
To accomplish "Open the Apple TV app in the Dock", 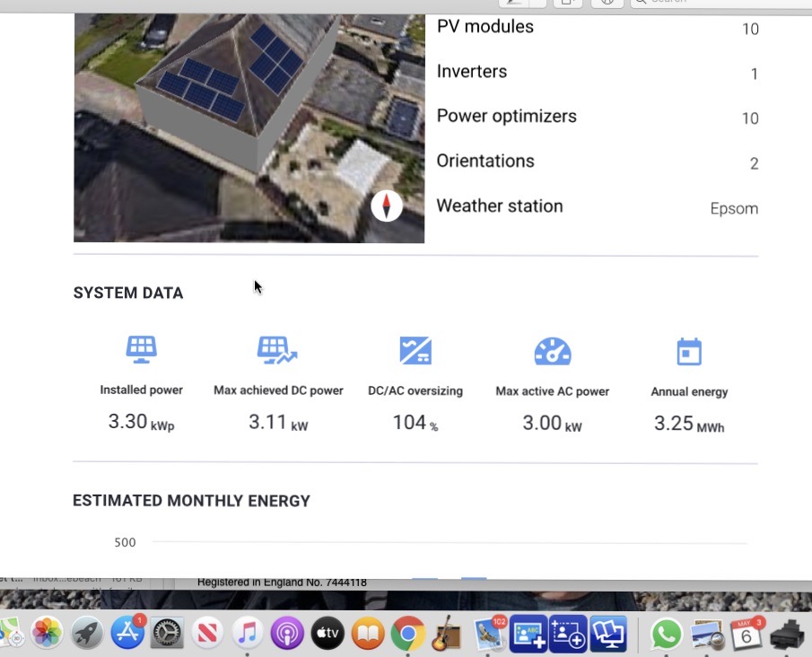I will click(327, 633).
